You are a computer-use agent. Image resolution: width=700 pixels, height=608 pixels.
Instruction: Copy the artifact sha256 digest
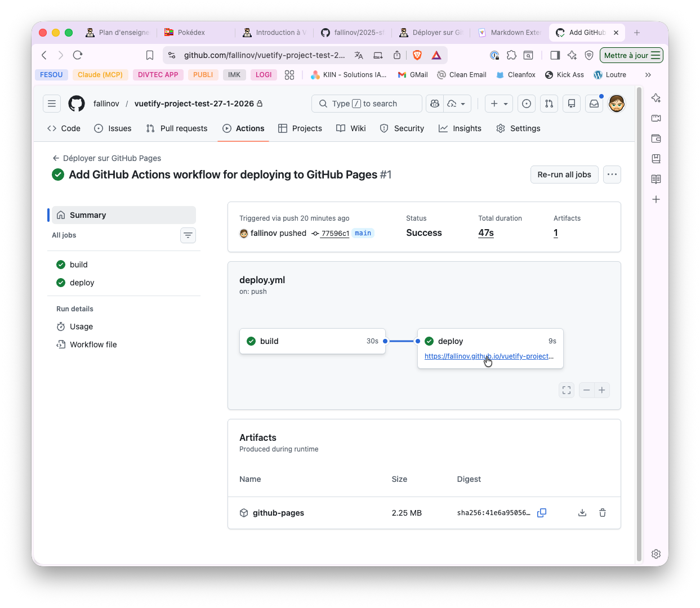tap(541, 512)
